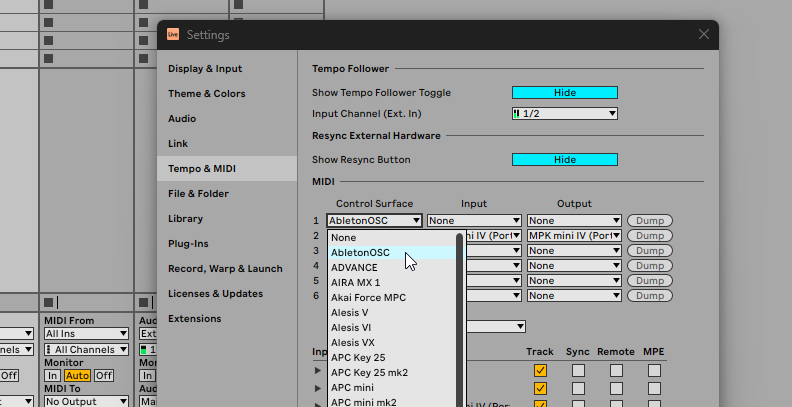Screen dimensions: 792x407
Task: Click the MIDI From track's Monitor Auto button
Action: (x=77, y=376)
